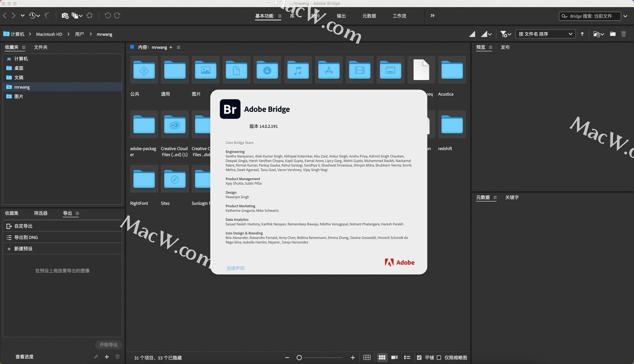Image resolution: width=634 pixels, height=364 pixels.
Task: Open the 法律声明 link in About dialog
Action: pyautogui.click(x=235, y=268)
